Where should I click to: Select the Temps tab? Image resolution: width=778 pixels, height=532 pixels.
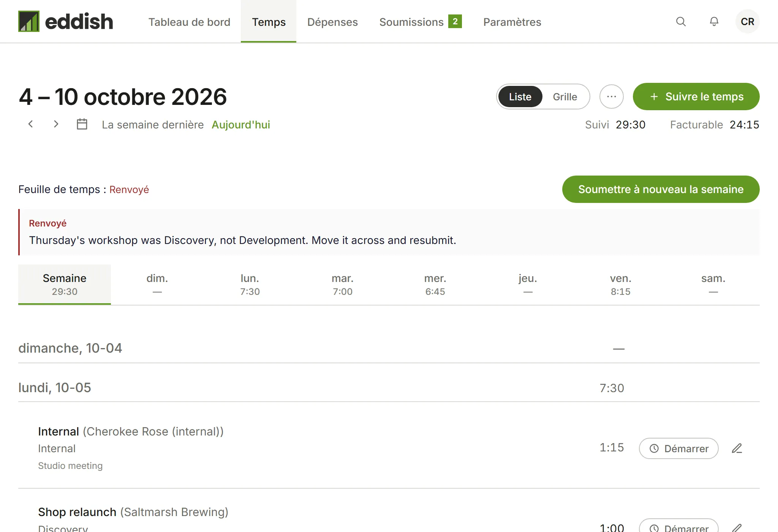click(269, 22)
